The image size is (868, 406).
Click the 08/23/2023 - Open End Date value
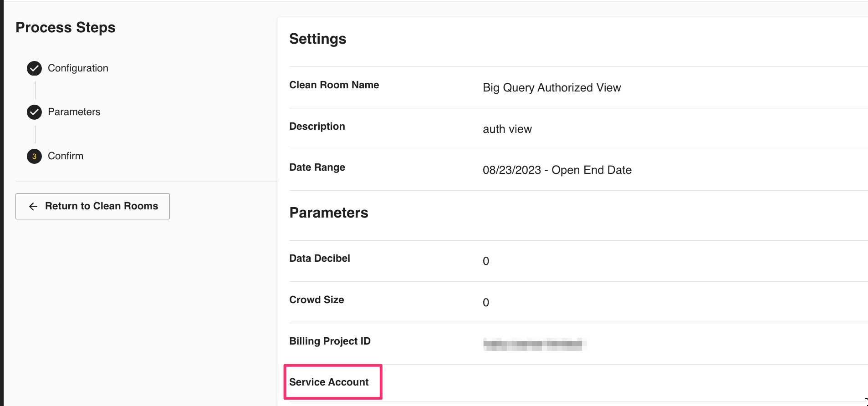pyautogui.click(x=557, y=170)
